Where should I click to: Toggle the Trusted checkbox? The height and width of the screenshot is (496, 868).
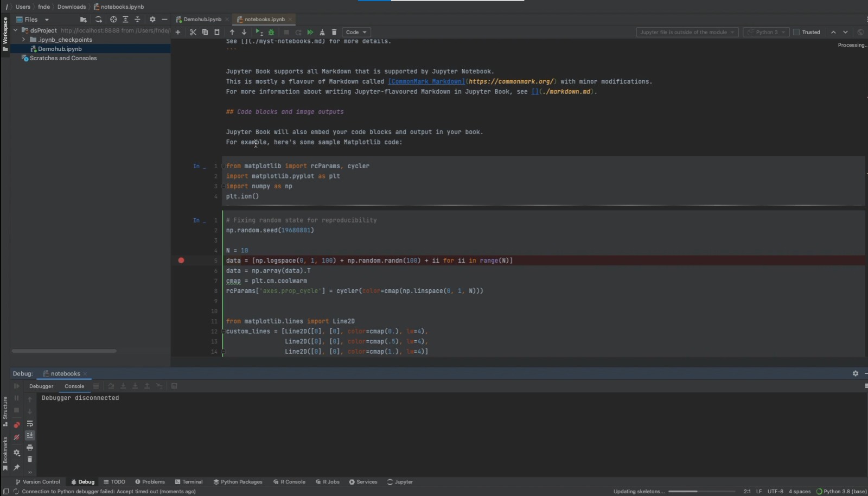pyautogui.click(x=796, y=33)
